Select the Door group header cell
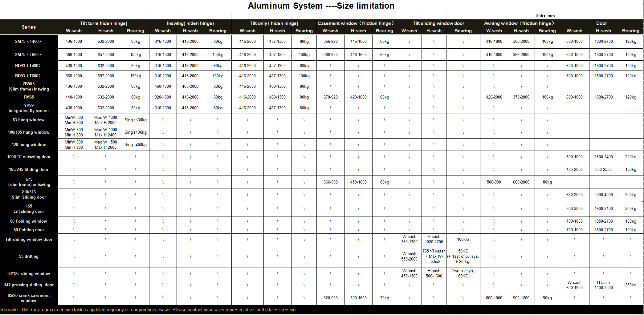Screen dimensions: 644x315 (x=601, y=23)
